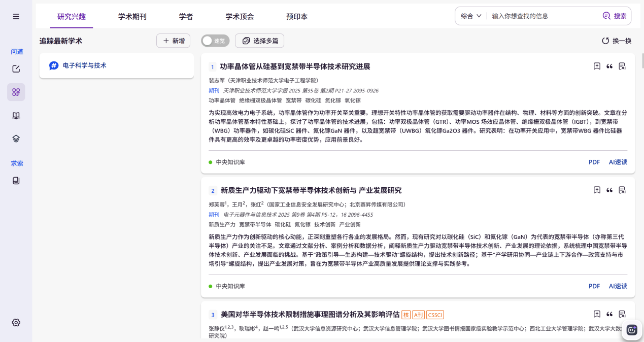The height and width of the screenshot is (342, 644).
Task: Open PDF link of article 2
Action: point(594,286)
